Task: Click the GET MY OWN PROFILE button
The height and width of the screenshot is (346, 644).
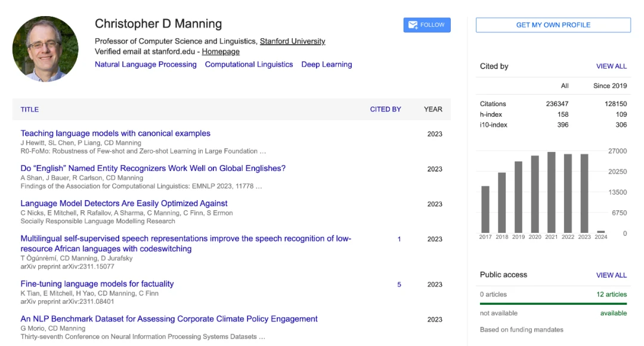Action: (552, 25)
